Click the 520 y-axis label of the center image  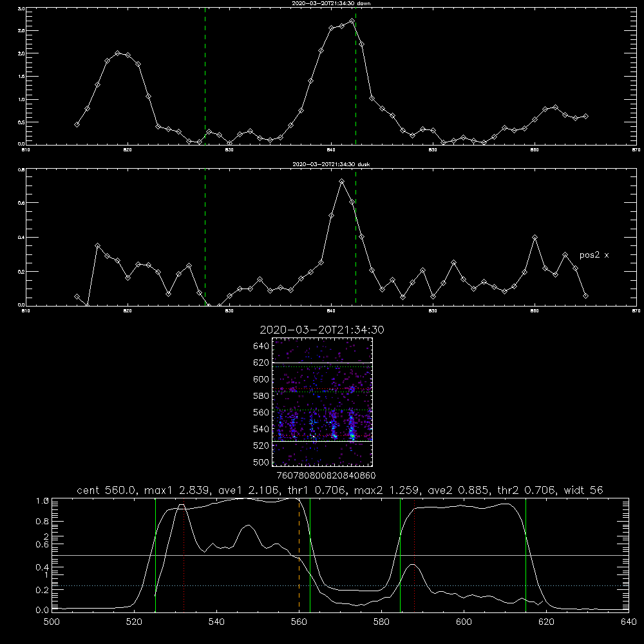[x=261, y=446]
